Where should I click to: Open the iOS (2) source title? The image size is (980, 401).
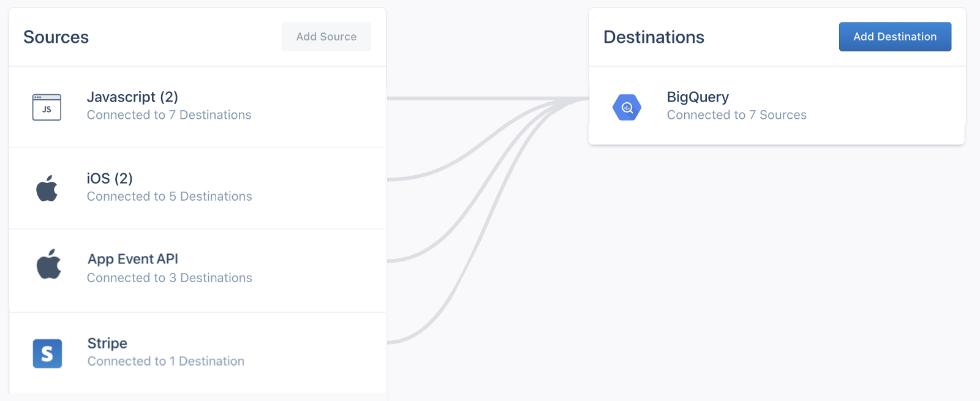(x=110, y=178)
